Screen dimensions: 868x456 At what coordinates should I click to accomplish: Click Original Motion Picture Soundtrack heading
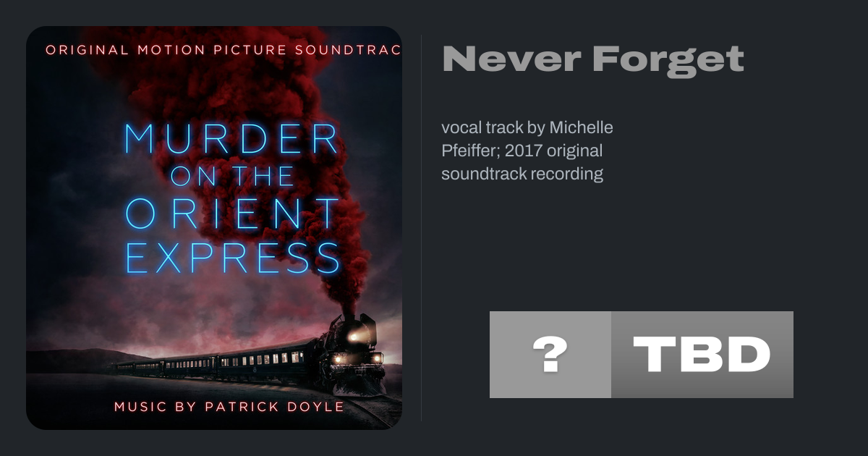coord(223,51)
